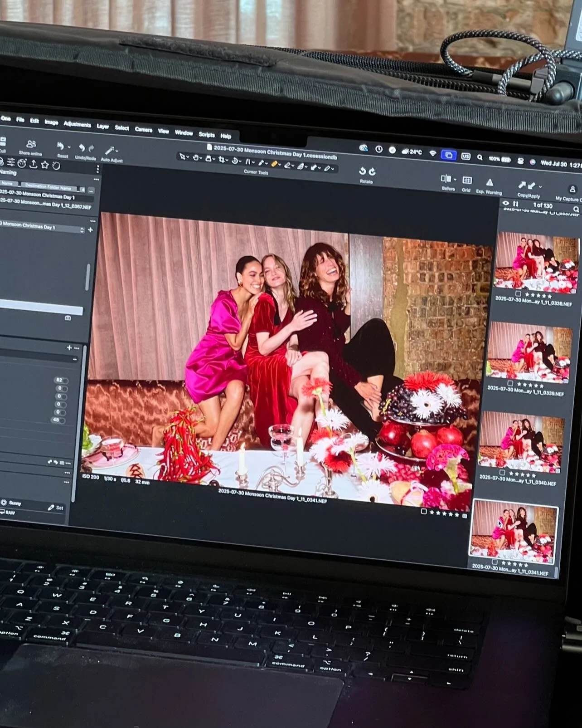This screenshot has width=582, height=728.
Task: Open the Adjustments menu
Action: tap(77, 124)
